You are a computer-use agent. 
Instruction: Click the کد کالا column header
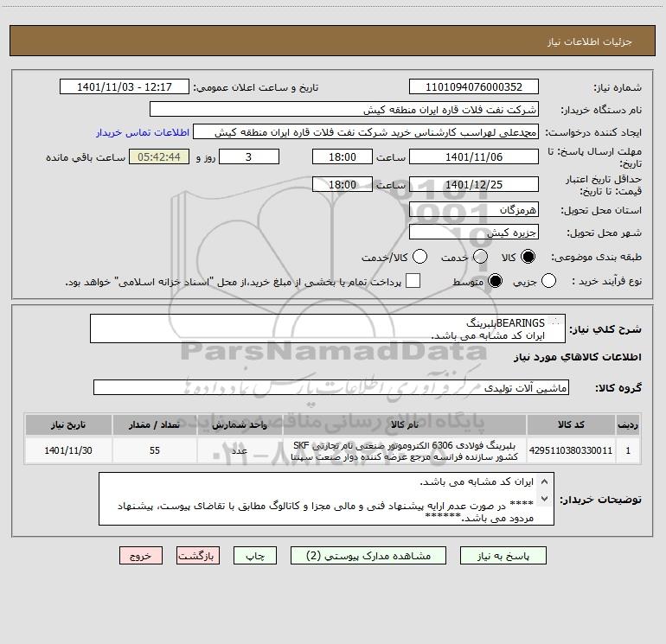[x=571, y=424]
